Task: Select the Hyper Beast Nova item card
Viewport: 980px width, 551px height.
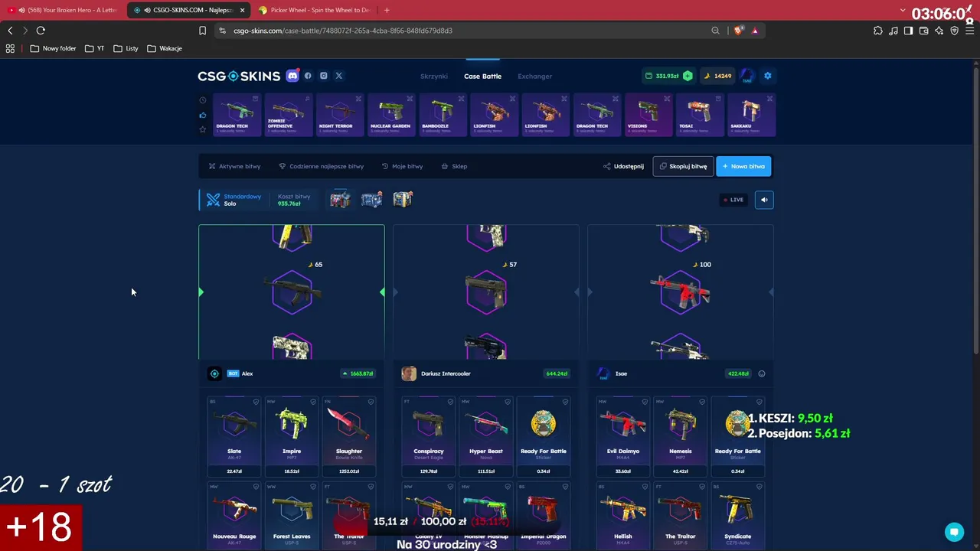Action: [x=486, y=436]
